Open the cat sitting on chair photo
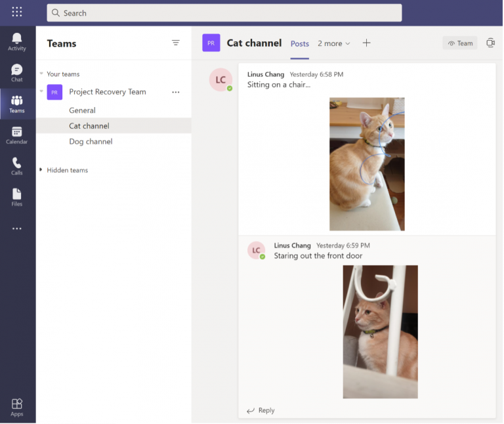 coord(367,164)
